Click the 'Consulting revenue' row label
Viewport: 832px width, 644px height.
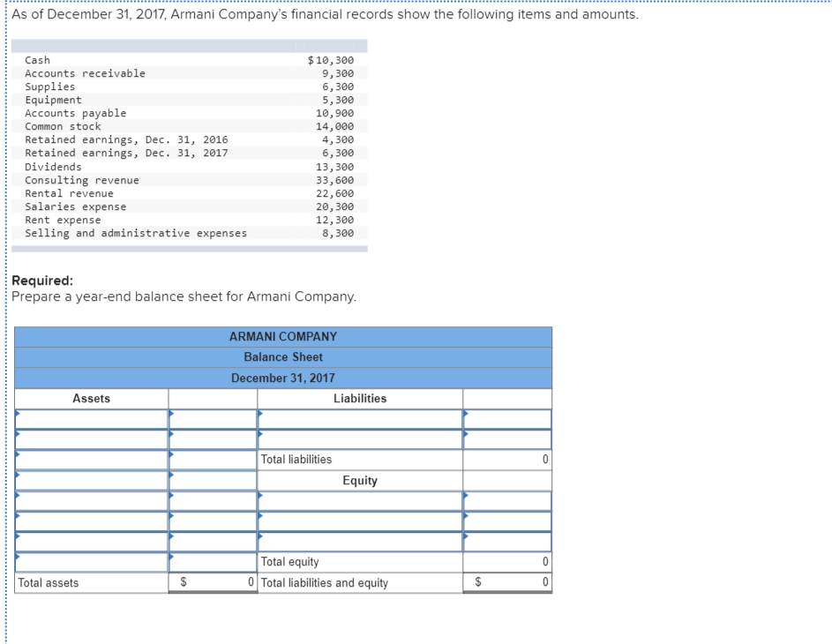(x=82, y=180)
